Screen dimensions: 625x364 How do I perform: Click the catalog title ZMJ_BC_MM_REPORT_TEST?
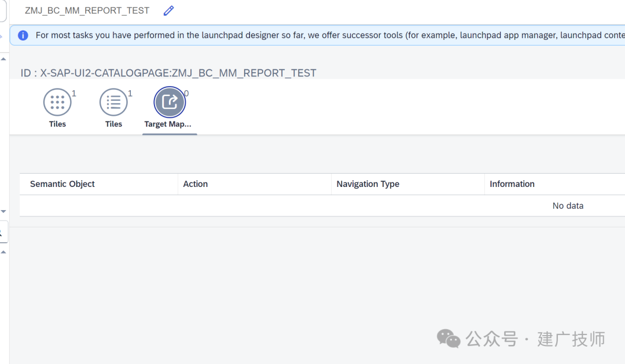87,11
